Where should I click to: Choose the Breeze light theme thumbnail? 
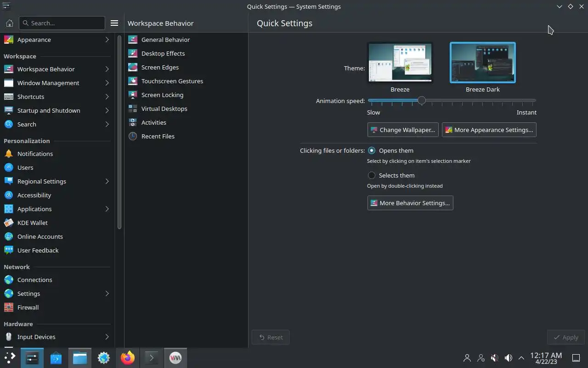click(400, 63)
